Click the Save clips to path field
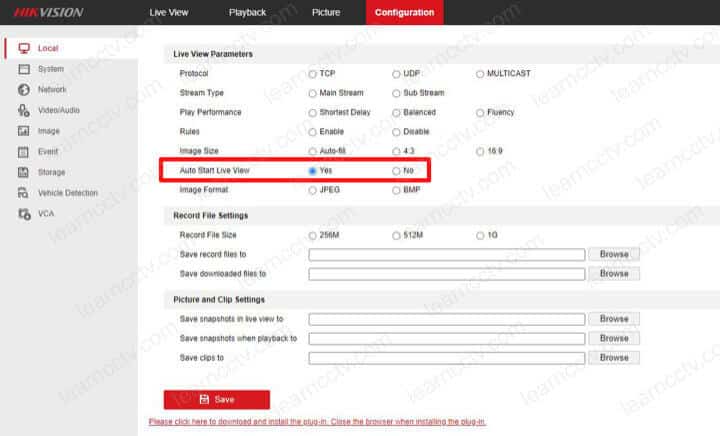The height and width of the screenshot is (436, 720). tap(446, 358)
